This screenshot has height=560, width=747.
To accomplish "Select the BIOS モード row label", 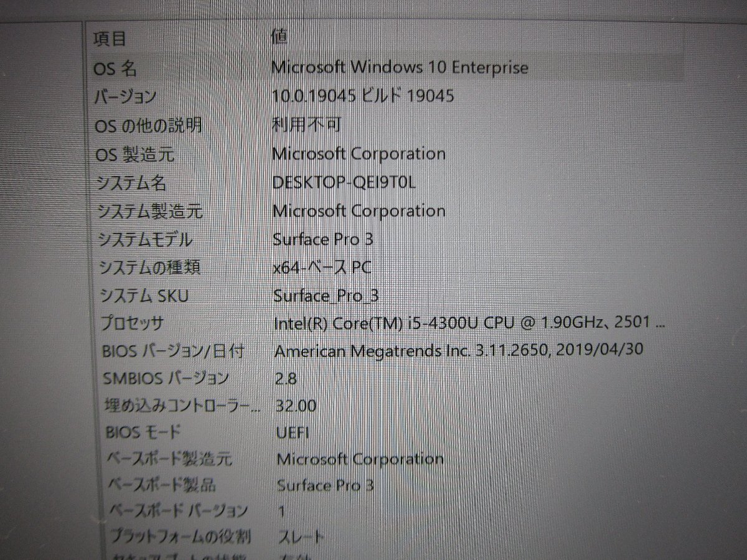I will (x=144, y=432).
